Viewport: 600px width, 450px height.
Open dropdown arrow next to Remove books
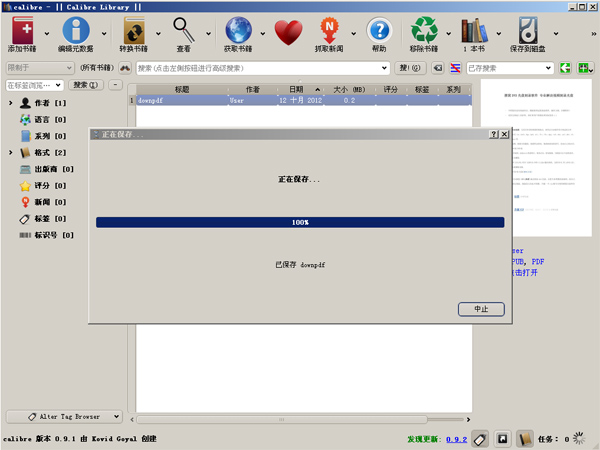(448, 34)
